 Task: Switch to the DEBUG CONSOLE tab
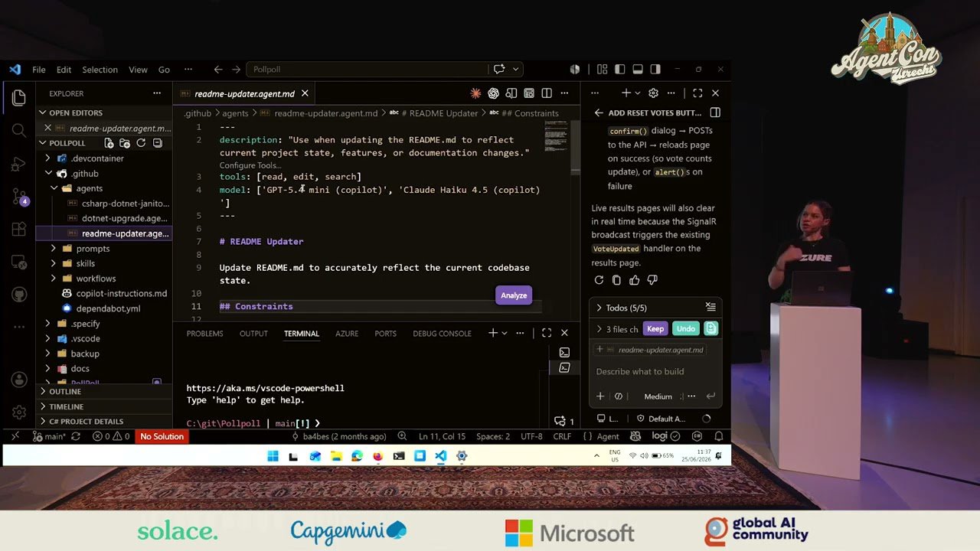click(x=442, y=334)
